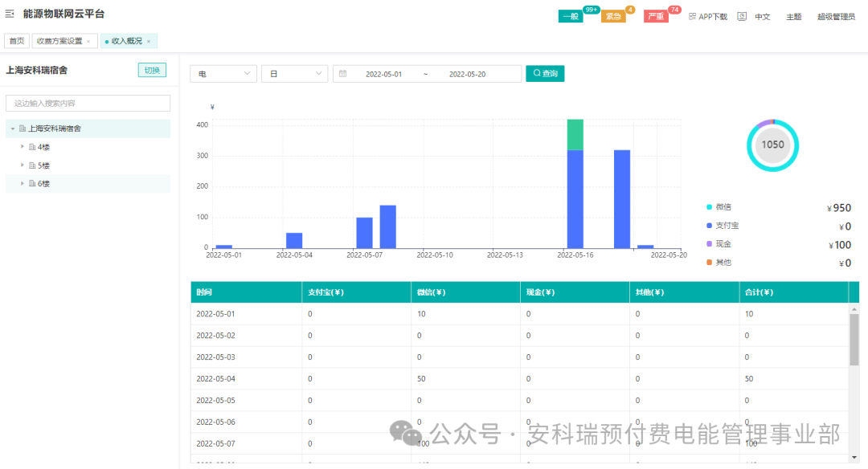This screenshot has width=868, height=469.
Task: Open the 严重 alarm badge
Action: 656,17
